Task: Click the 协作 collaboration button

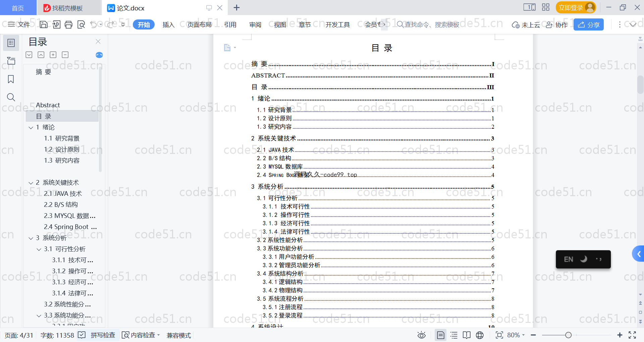Action: [x=557, y=24]
